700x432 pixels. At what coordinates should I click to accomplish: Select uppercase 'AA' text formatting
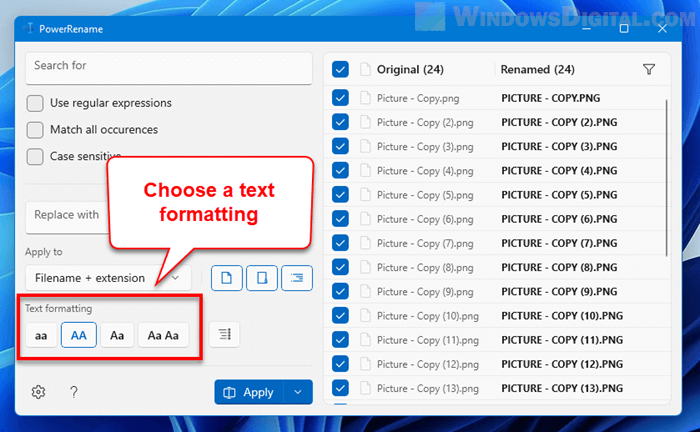tap(78, 335)
